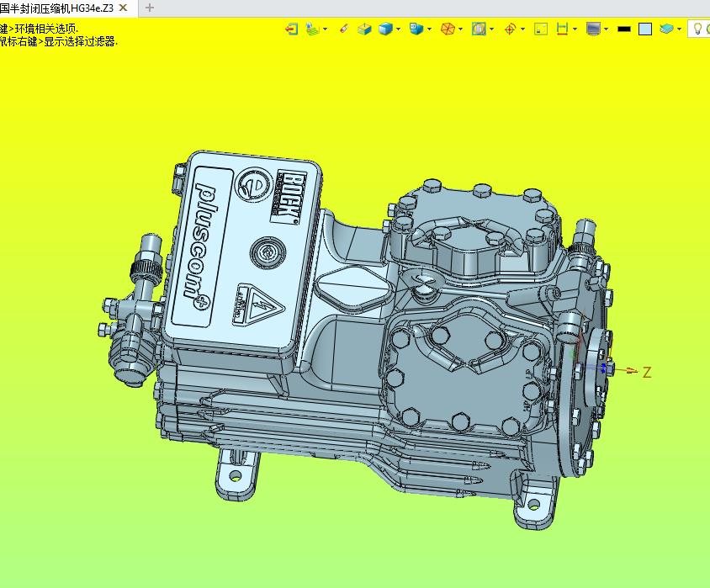
Task: Click the red dimension measure icon
Action: coord(562,29)
